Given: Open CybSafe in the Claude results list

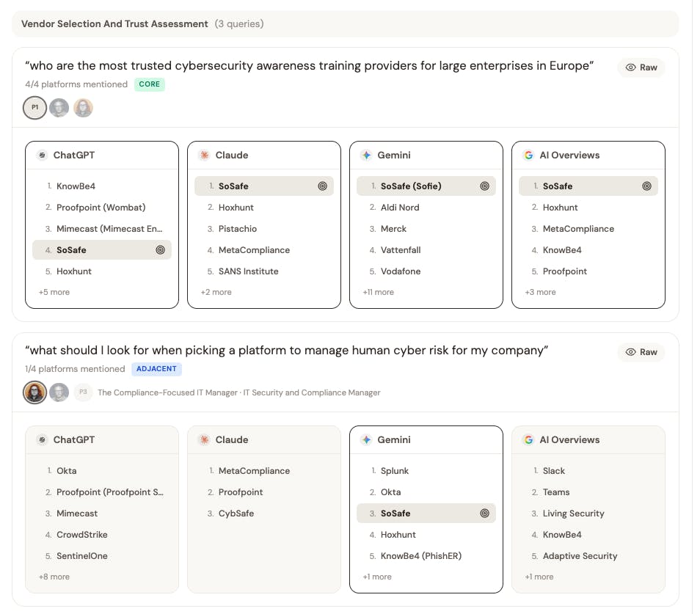Looking at the screenshot, I should click(x=236, y=514).
